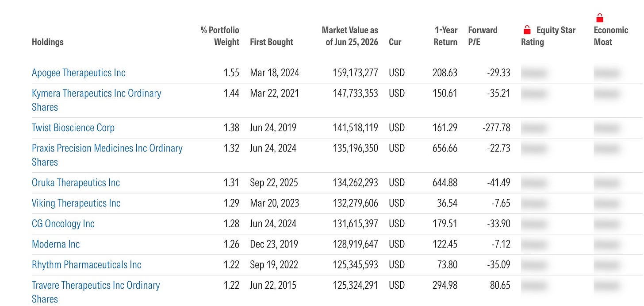This screenshot has height=306, width=644.
Task: Select the 656.66 one-year return value
Action: (x=445, y=148)
